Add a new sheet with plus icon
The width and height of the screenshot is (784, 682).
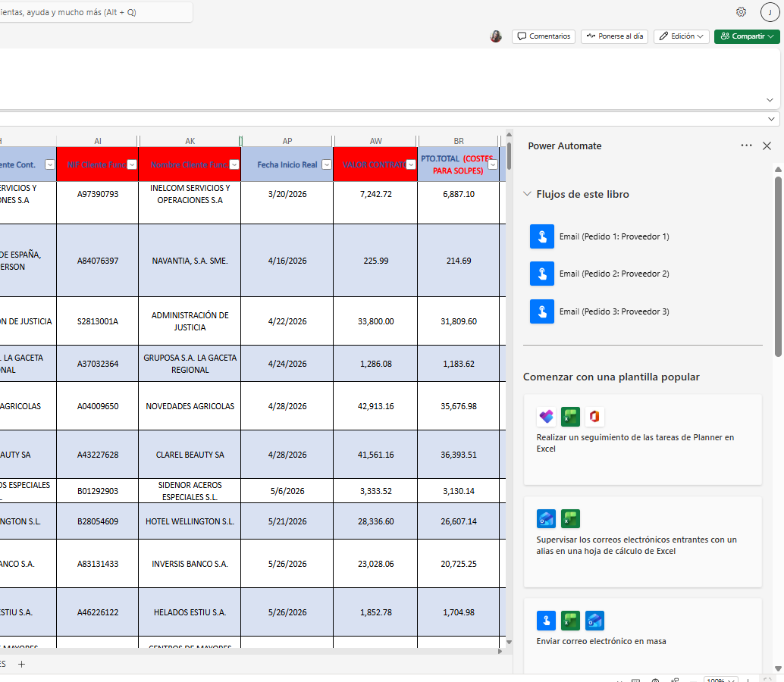21,664
